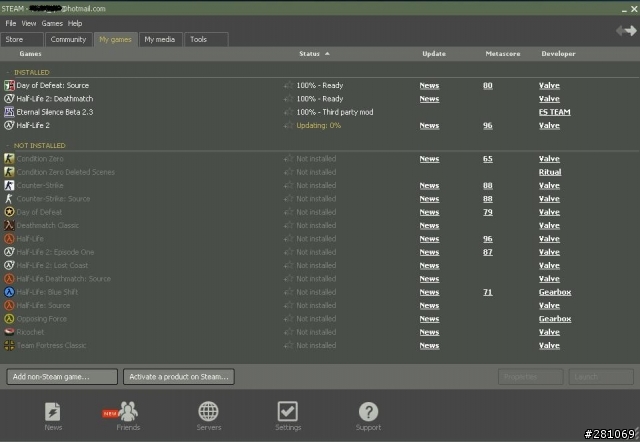Click the Half-Life 2 game icon
Screen dimensions: 640x442
(x=9, y=125)
